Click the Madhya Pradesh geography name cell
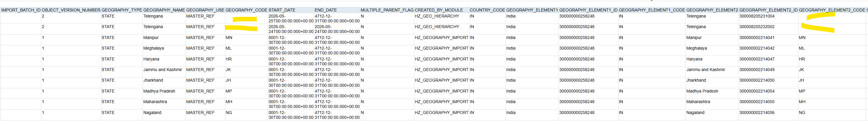 pyautogui.click(x=164, y=93)
